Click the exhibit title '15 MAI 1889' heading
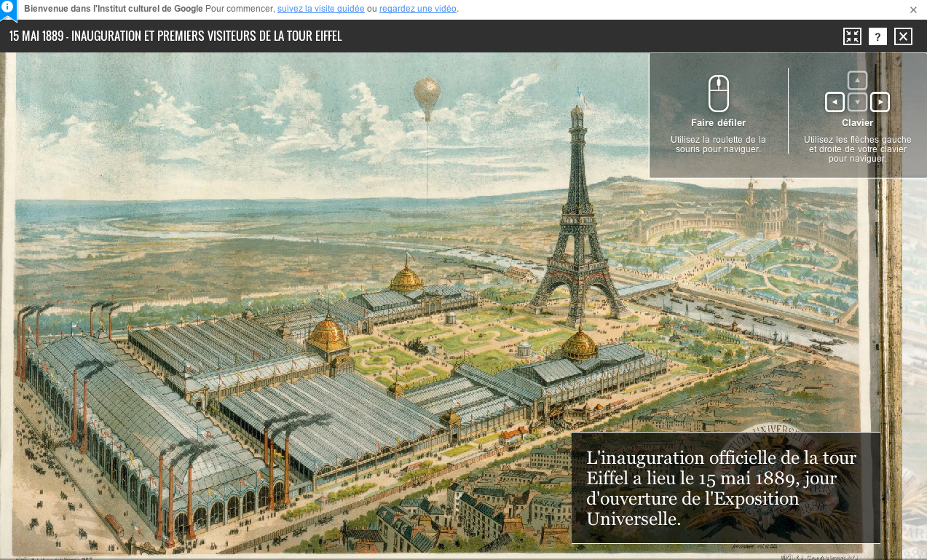 (175, 36)
